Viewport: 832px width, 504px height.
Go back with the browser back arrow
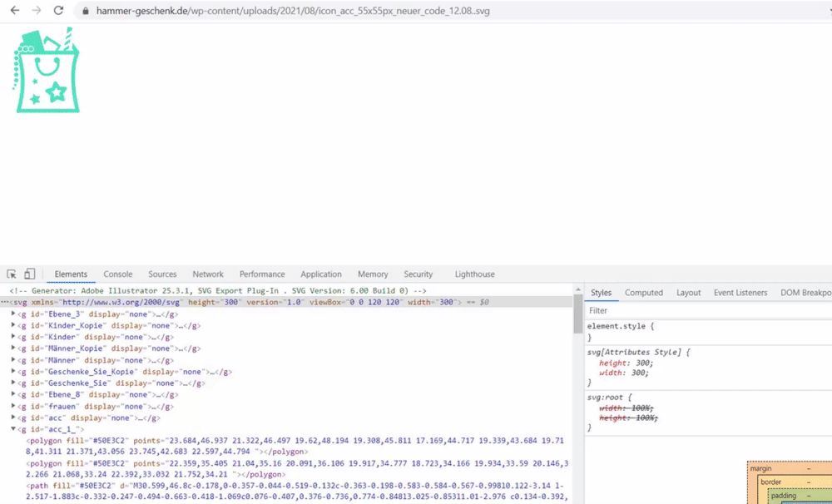[15, 11]
